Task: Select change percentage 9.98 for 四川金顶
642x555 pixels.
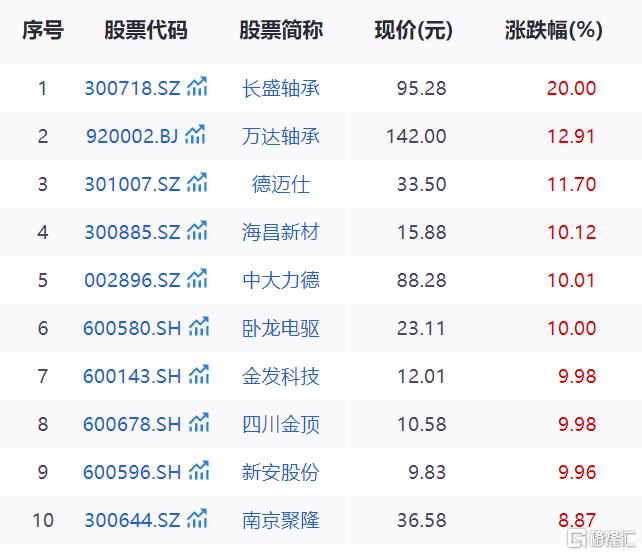Action: pos(577,424)
